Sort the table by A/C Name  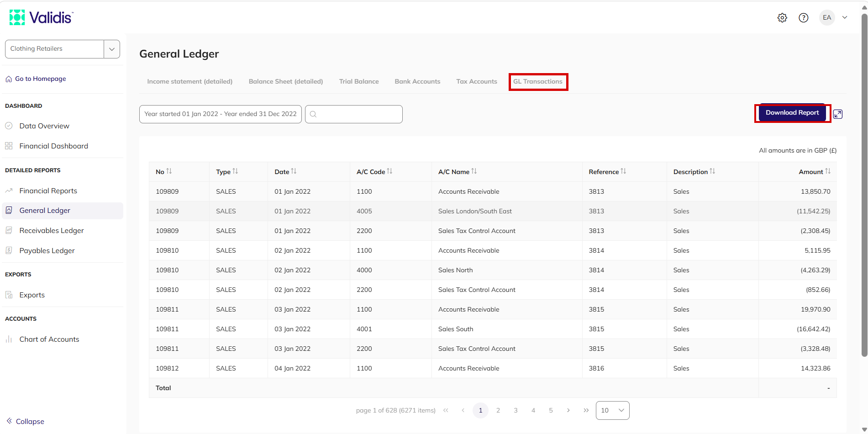474,171
